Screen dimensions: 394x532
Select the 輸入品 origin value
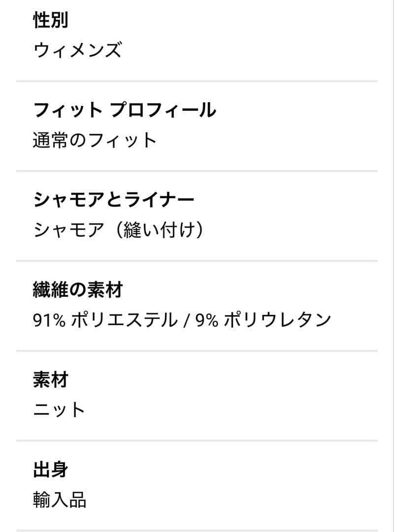tap(60, 500)
